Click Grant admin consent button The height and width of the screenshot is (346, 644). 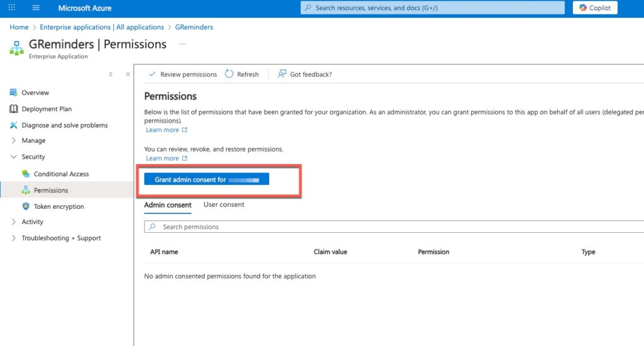206,179
